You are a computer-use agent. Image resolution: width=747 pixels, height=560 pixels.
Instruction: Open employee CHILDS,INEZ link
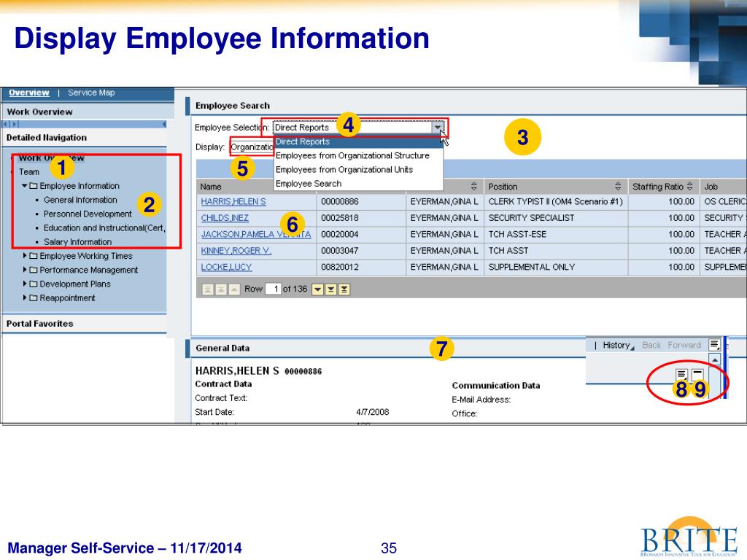tap(225, 218)
